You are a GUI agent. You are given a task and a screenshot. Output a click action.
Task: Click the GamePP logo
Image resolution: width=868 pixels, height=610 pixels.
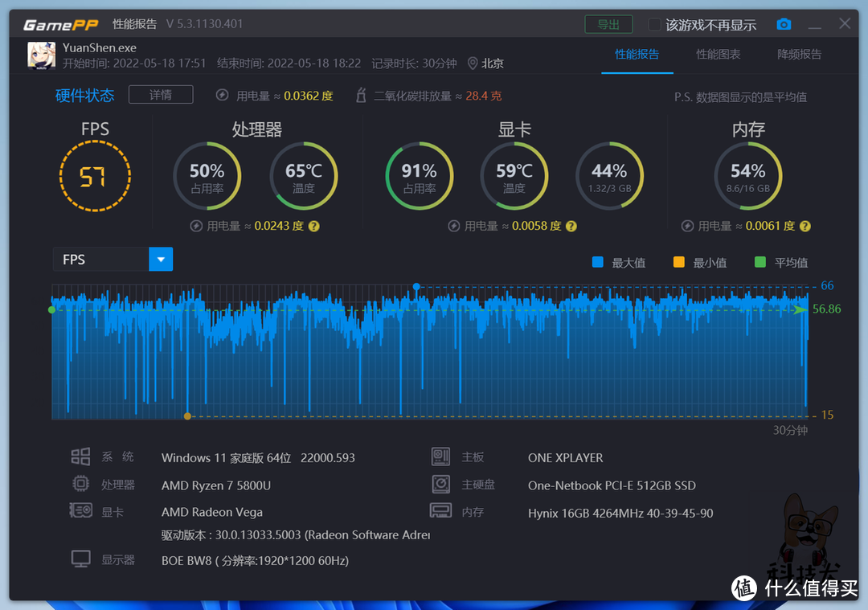pos(61,25)
